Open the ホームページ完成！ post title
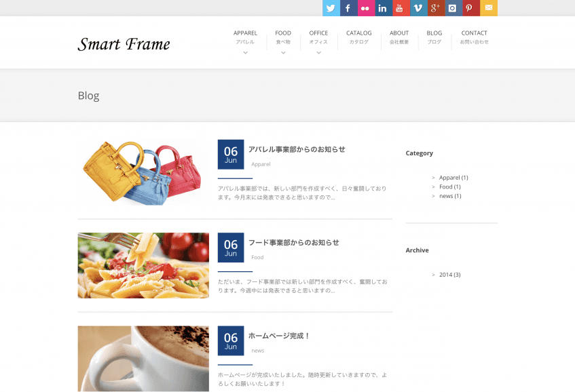This screenshot has height=392, width=575. click(279, 336)
